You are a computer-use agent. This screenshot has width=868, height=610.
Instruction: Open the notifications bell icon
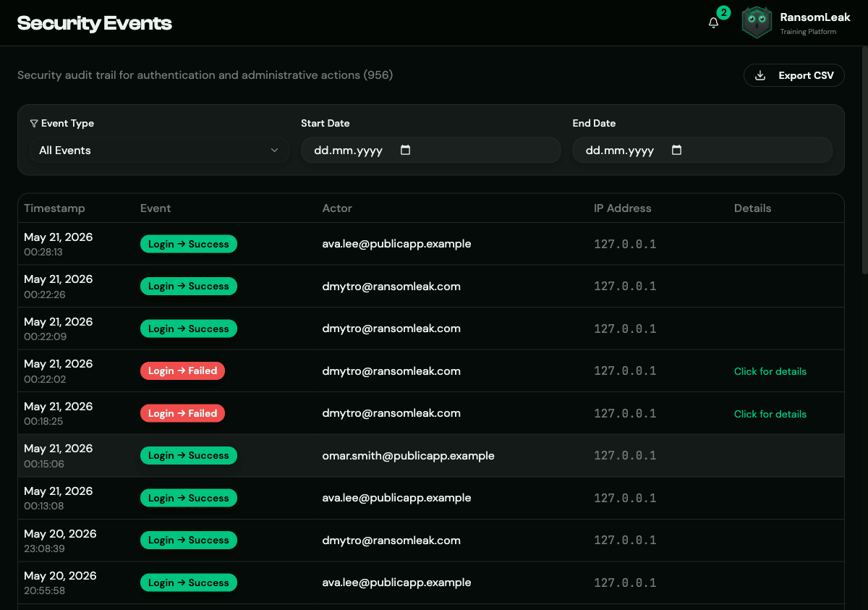click(713, 22)
